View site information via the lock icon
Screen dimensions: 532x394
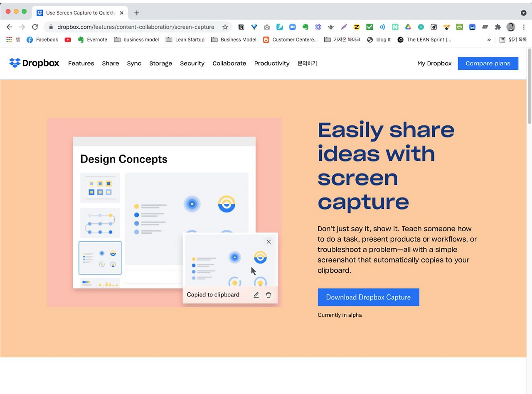coord(51,27)
